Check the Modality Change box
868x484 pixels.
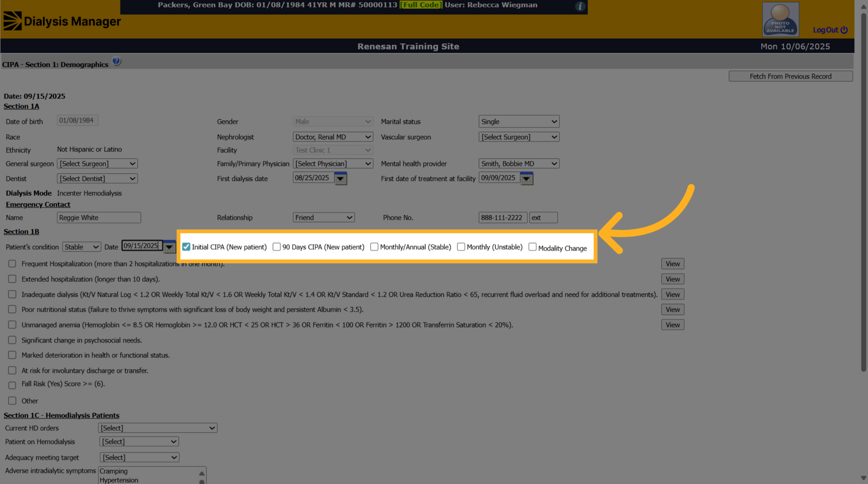point(532,247)
